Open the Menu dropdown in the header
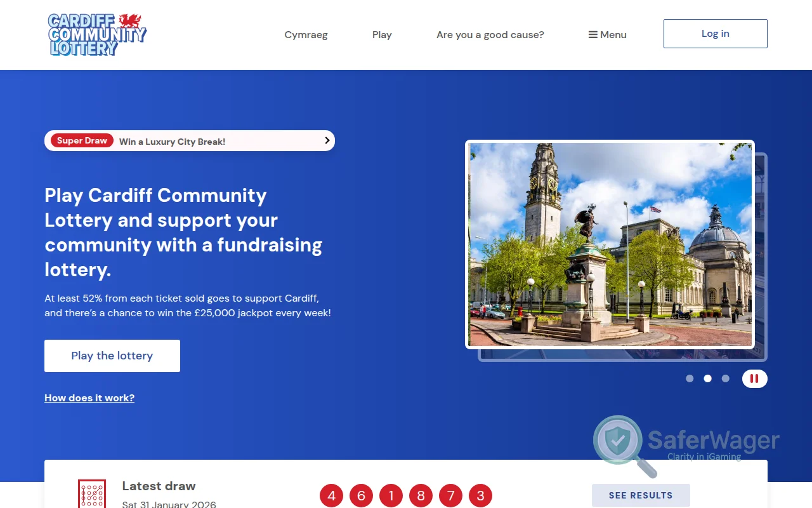The image size is (812, 508). pos(607,34)
